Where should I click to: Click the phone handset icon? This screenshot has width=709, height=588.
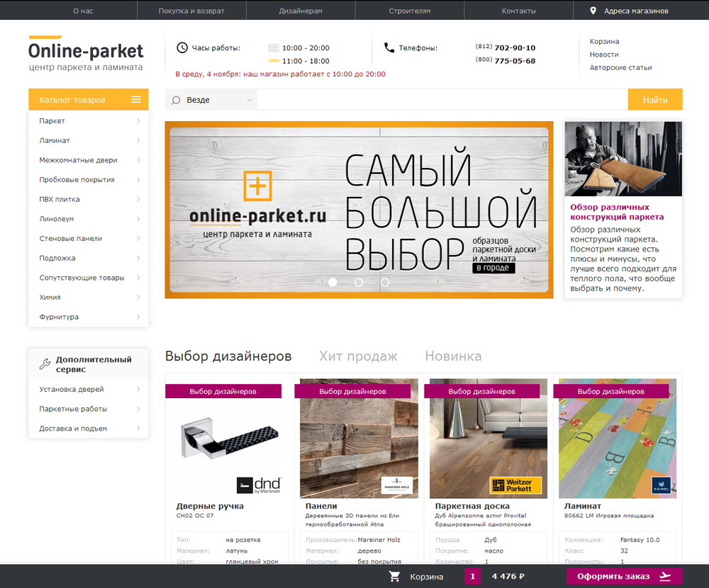coord(389,48)
